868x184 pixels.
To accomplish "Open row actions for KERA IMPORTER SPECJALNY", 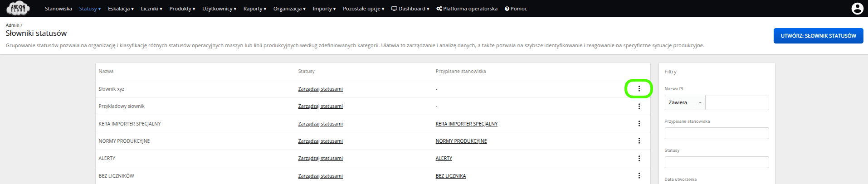I will [x=639, y=124].
